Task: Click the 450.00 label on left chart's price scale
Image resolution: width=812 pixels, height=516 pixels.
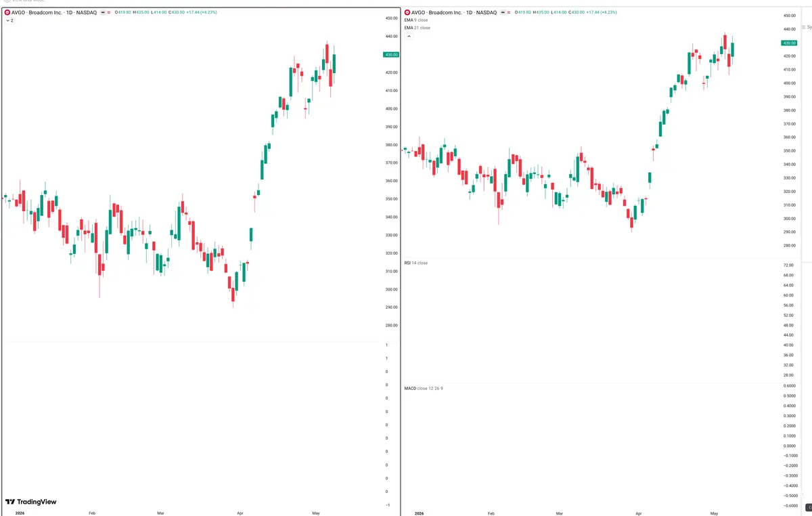Action: 391,18
